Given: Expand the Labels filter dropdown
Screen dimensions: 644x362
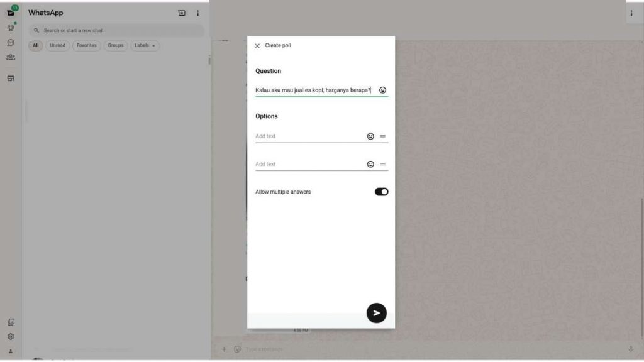Looking at the screenshot, I should (x=145, y=46).
